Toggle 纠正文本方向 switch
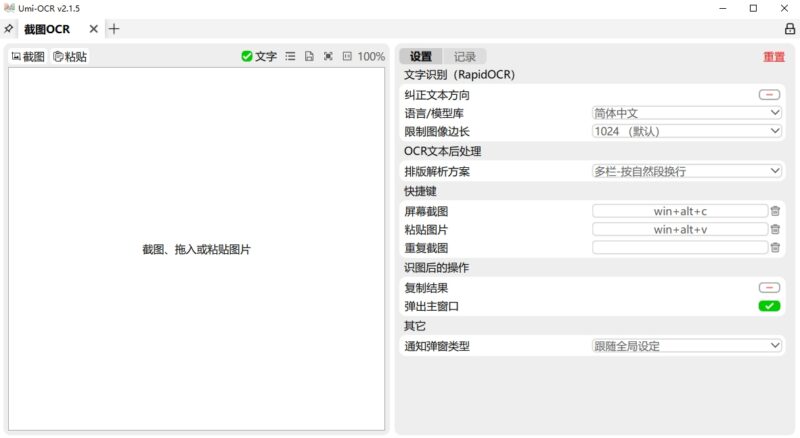This screenshot has width=800, height=438. (x=769, y=95)
